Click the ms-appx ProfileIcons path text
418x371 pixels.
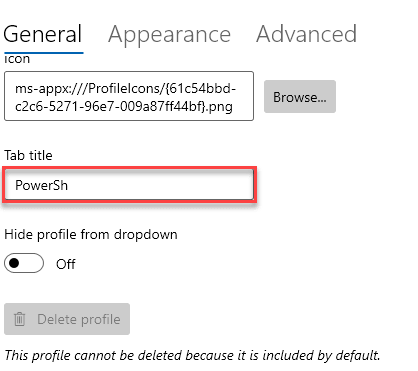126,97
